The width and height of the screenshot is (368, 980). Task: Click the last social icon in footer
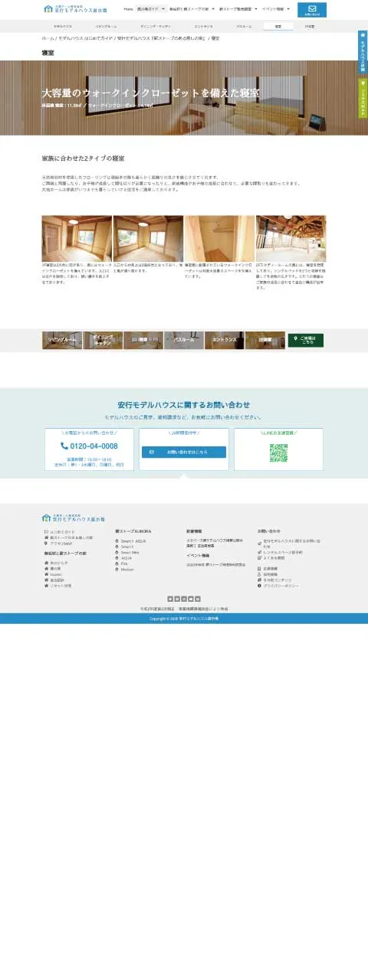[198, 599]
